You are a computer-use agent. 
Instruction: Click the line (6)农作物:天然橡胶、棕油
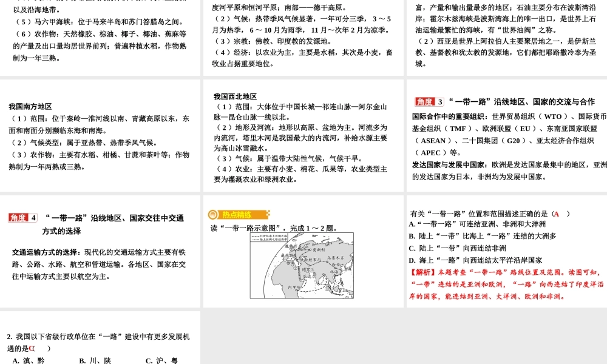100,33
